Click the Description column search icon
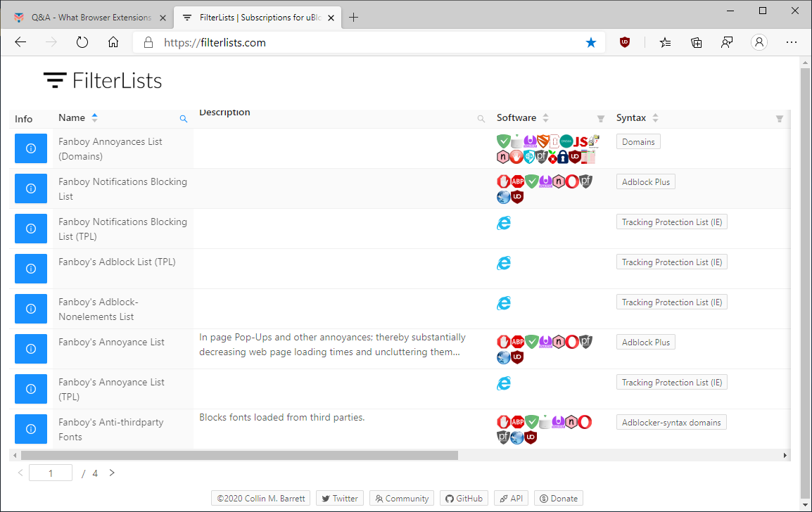This screenshot has width=812, height=512. tap(481, 119)
